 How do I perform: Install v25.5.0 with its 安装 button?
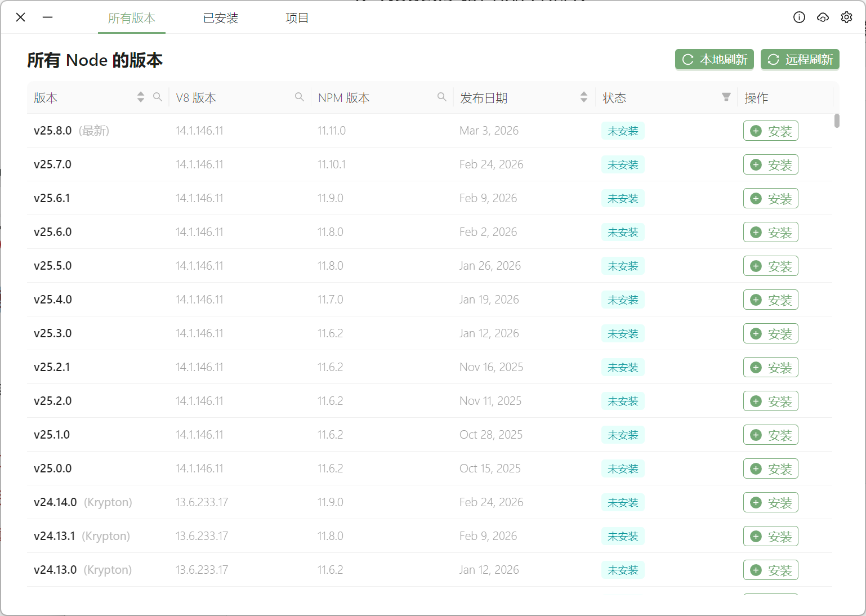point(771,266)
